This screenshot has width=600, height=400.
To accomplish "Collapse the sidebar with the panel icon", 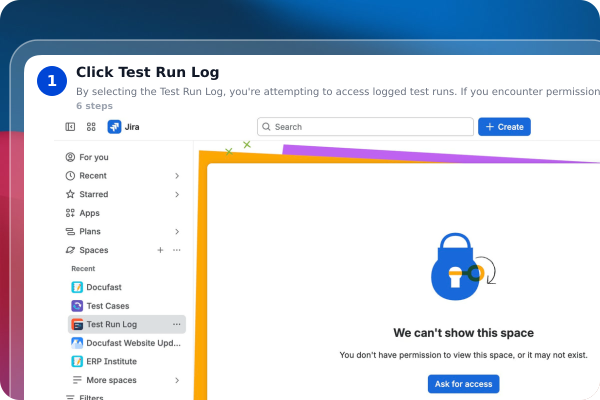I will click(x=70, y=127).
